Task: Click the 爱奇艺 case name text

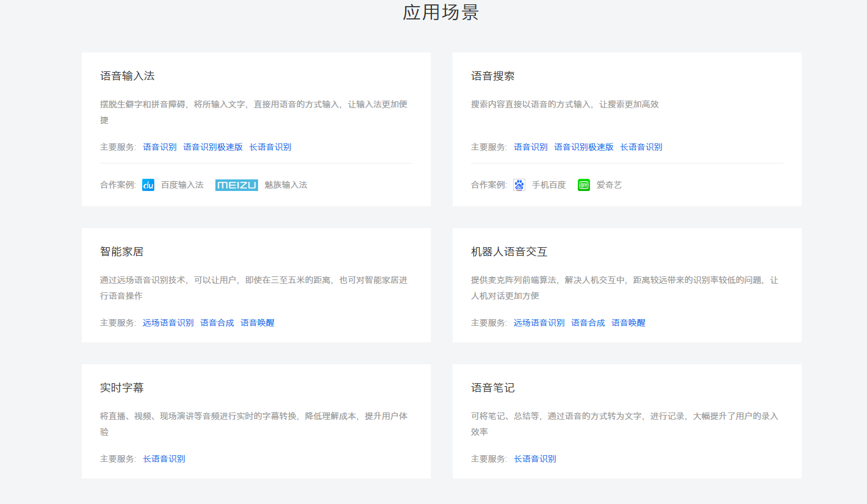Action: click(610, 185)
